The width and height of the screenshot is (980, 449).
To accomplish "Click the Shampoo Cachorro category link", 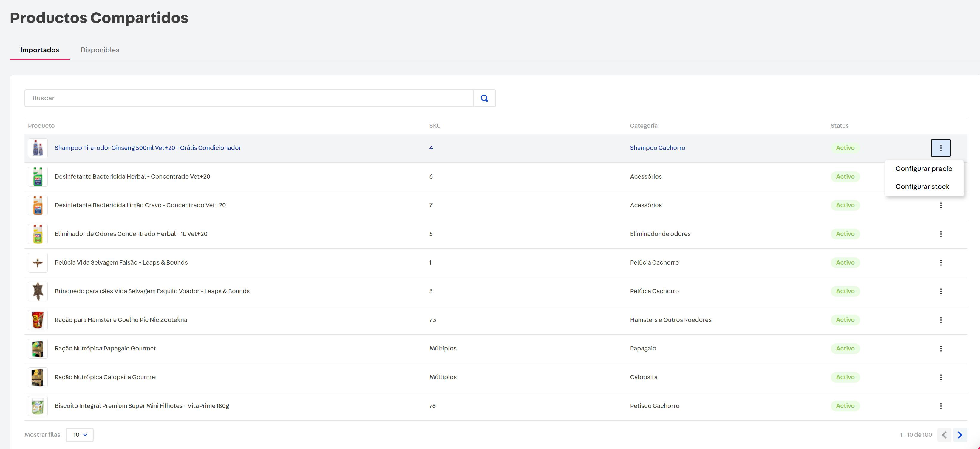I will pyautogui.click(x=657, y=148).
